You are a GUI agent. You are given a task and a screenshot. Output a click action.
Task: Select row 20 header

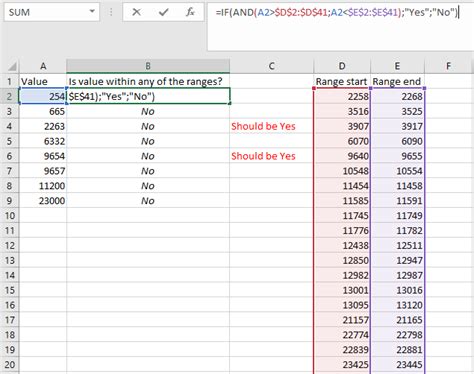pos(9,364)
